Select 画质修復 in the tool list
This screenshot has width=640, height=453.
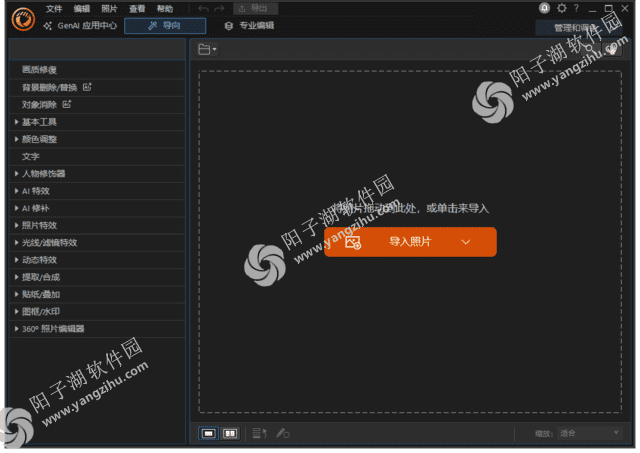click(x=97, y=69)
